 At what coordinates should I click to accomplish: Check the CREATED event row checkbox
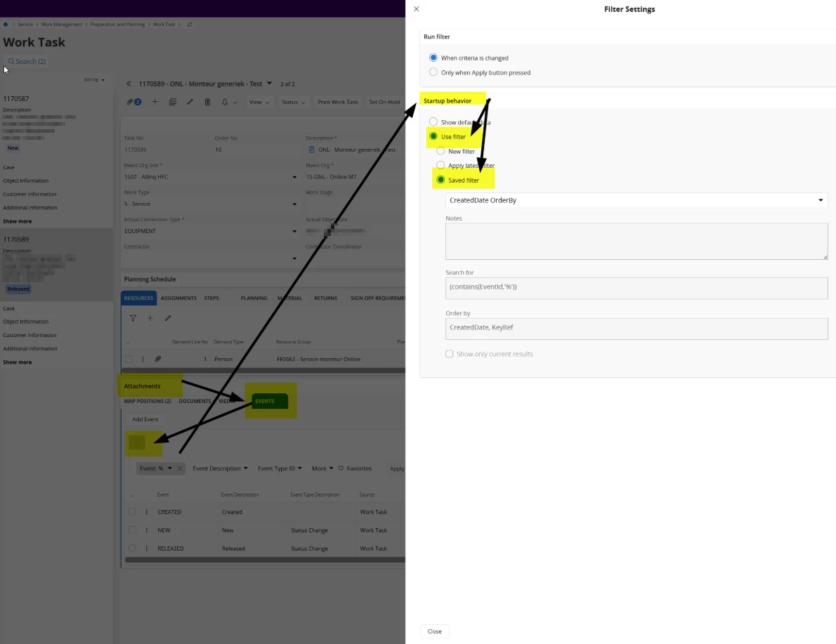click(132, 512)
